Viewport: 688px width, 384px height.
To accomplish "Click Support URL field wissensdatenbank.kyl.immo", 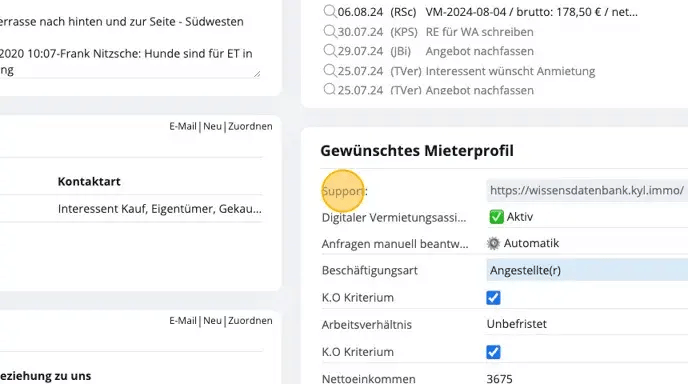I will [587, 190].
